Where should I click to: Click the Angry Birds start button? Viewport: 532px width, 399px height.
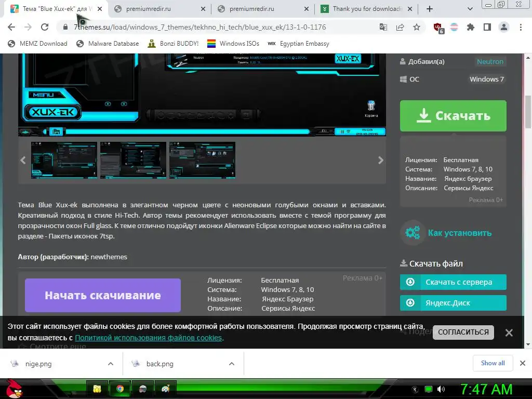coord(14,389)
